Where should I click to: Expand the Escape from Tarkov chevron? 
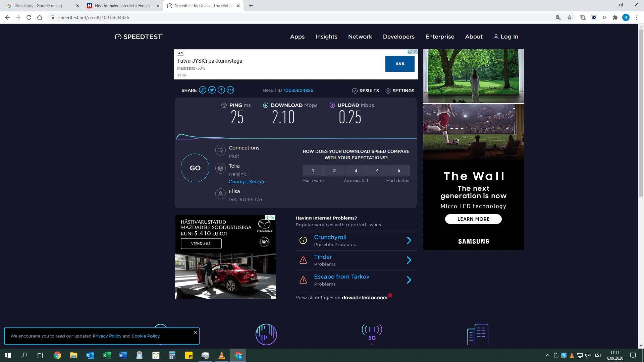point(409,280)
